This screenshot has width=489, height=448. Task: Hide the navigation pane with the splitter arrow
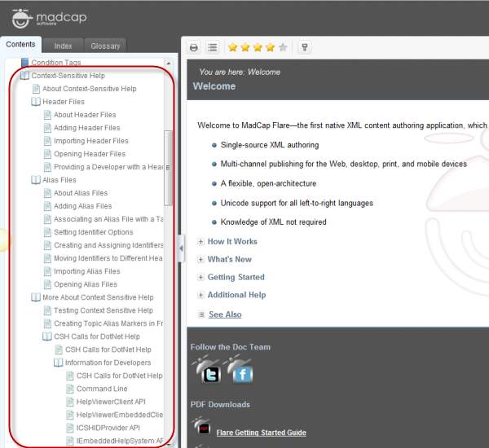point(181,248)
